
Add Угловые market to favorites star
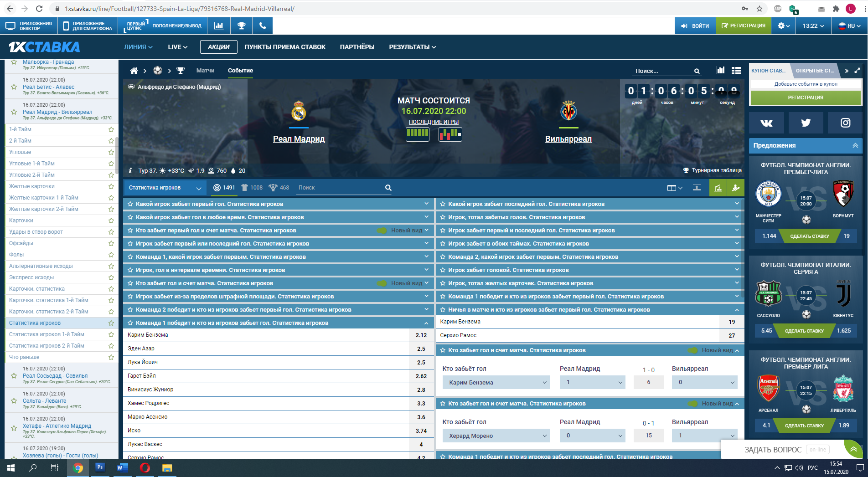click(x=111, y=152)
